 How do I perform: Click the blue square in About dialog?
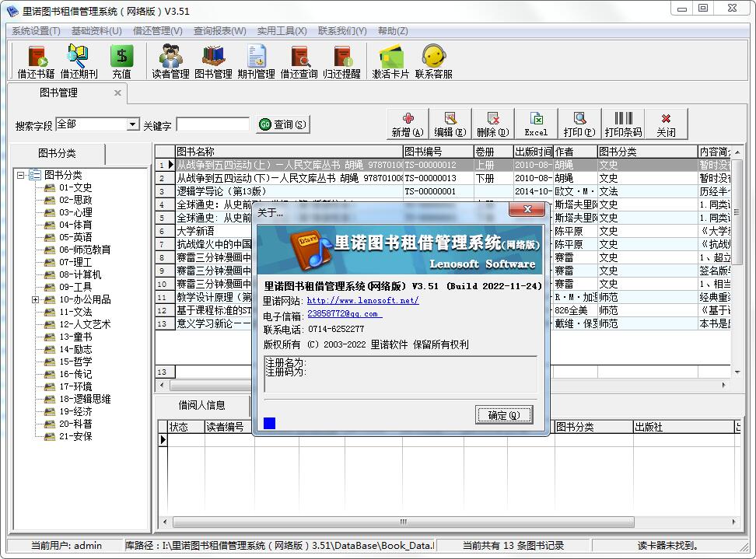[270, 423]
